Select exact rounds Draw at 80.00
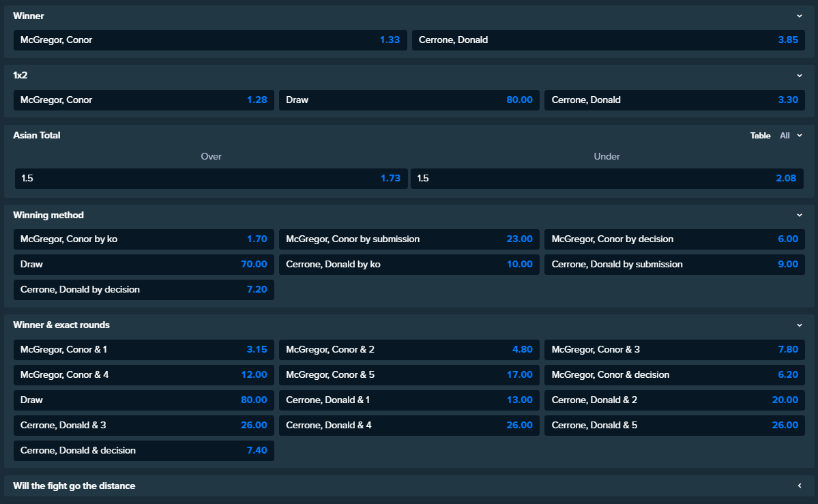This screenshot has height=504, width=818. [x=143, y=400]
